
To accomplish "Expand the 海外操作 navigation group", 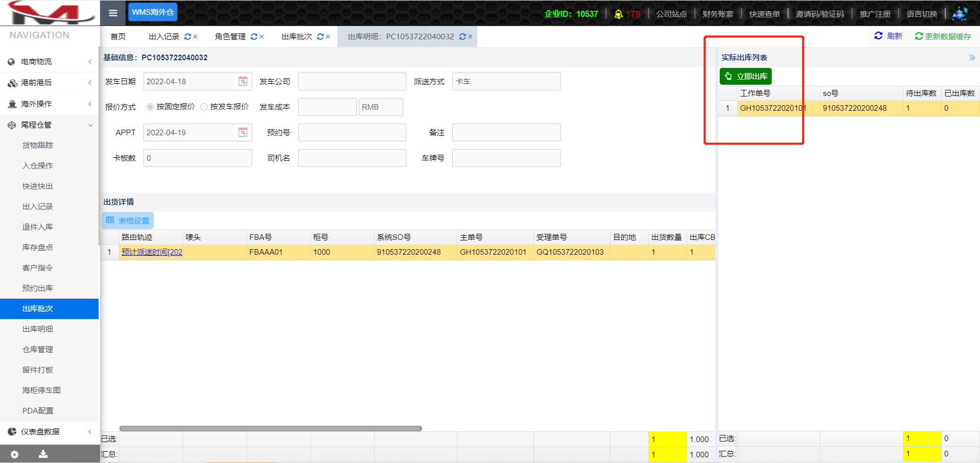I will [x=49, y=104].
